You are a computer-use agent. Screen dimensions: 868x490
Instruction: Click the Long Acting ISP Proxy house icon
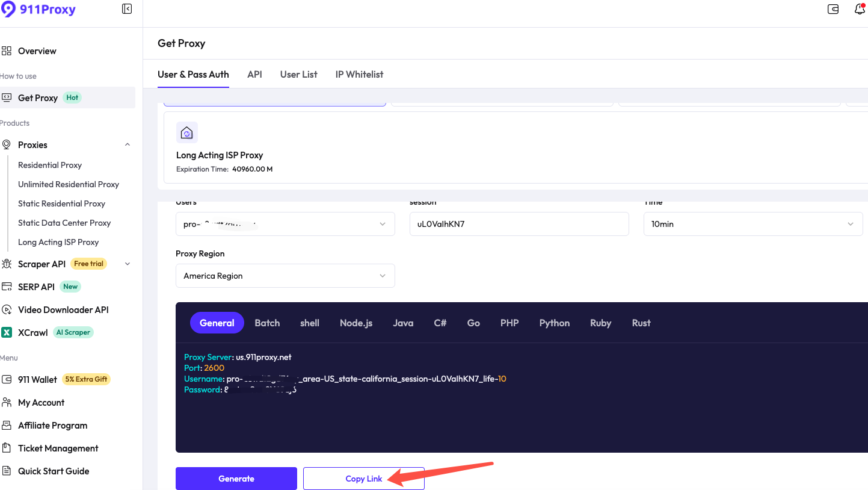tap(187, 132)
